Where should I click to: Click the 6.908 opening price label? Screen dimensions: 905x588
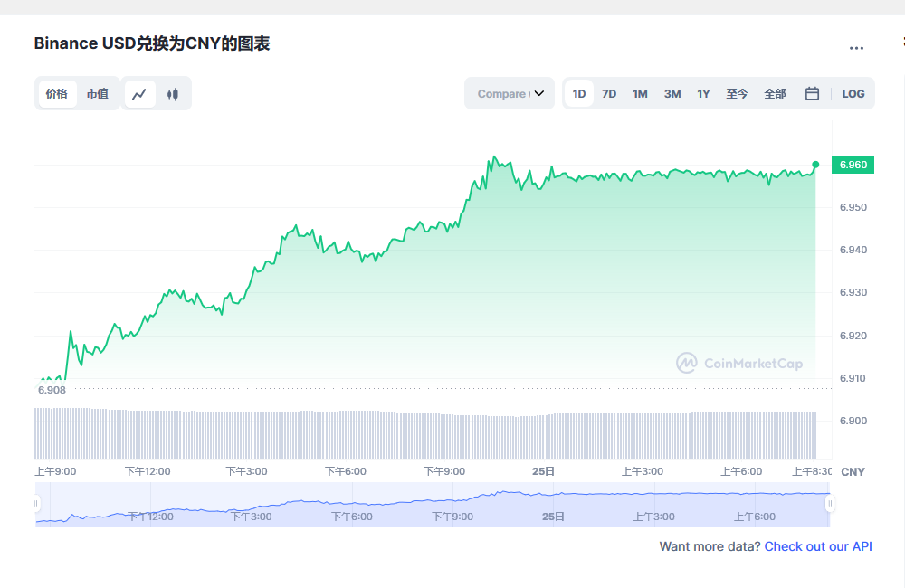point(52,390)
